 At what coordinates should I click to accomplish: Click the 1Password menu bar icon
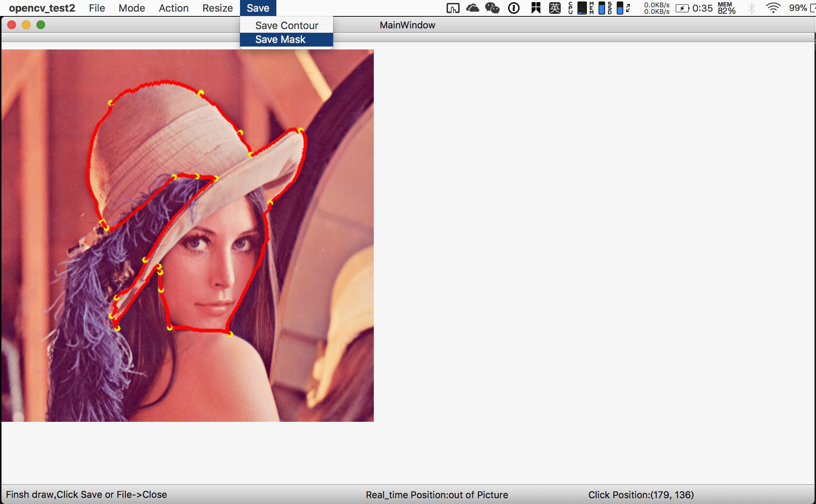click(x=513, y=8)
